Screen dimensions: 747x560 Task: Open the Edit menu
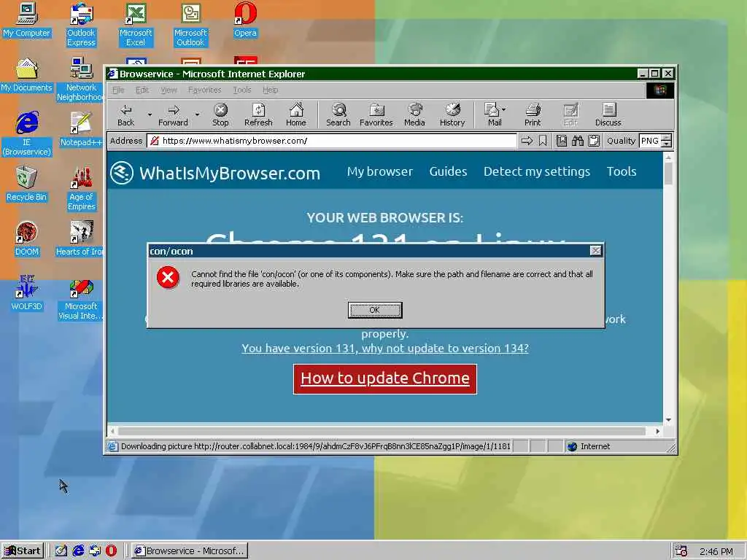142,90
